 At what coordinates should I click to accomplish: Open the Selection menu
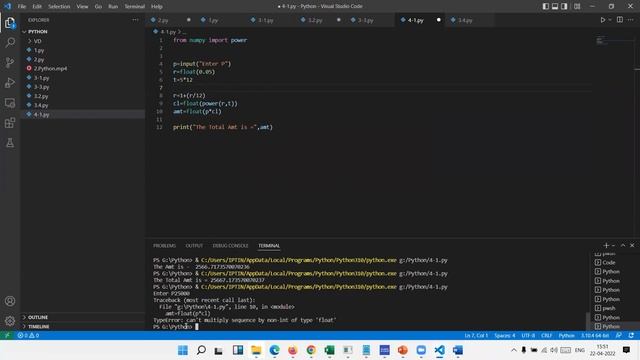tap(59, 7)
